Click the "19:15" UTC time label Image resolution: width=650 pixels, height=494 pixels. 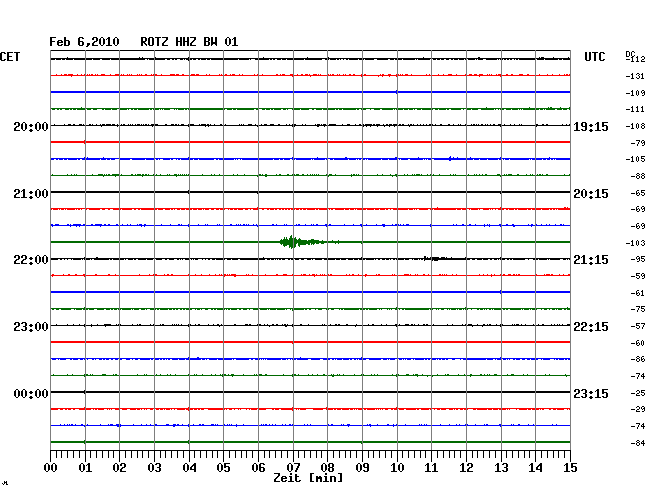[x=591, y=127]
